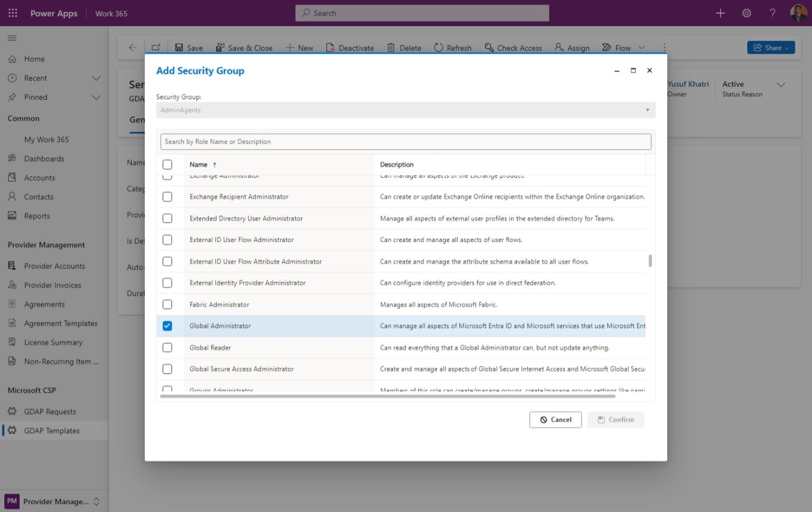
Task: Click the back arrow in command bar
Action: tap(132, 48)
